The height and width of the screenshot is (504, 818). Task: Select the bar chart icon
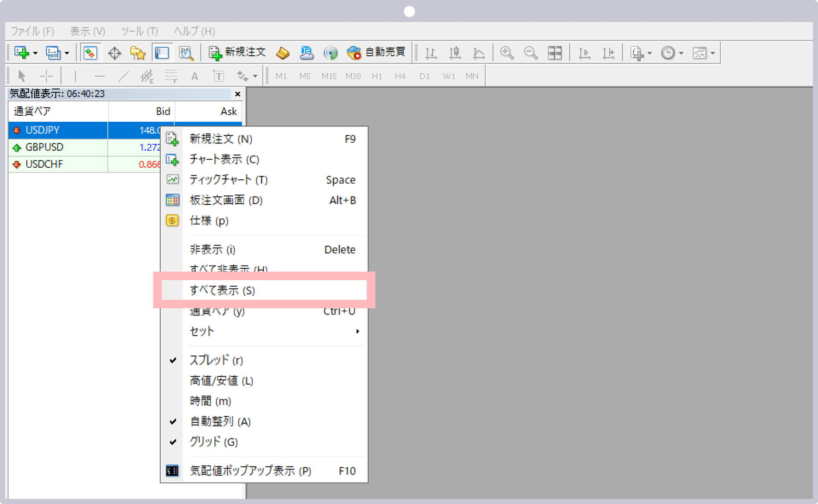coord(431,53)
